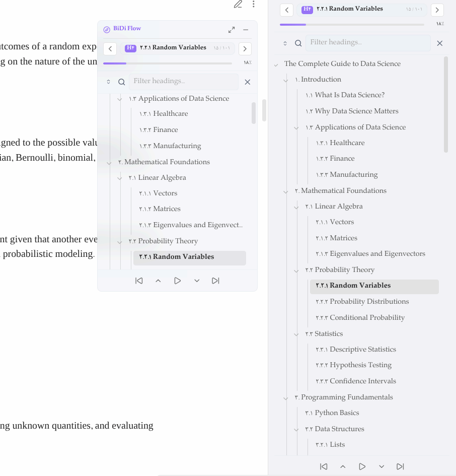This screenshot has height=476, width=456.
Task: Click search icon in floating panel
Action: [122, 82]
